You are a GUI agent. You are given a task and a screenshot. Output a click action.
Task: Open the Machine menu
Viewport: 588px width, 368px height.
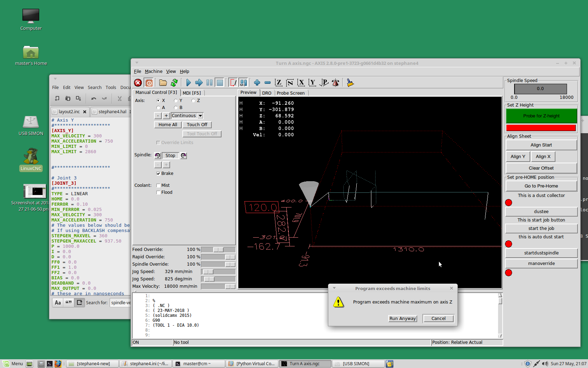tap(154, 71)
